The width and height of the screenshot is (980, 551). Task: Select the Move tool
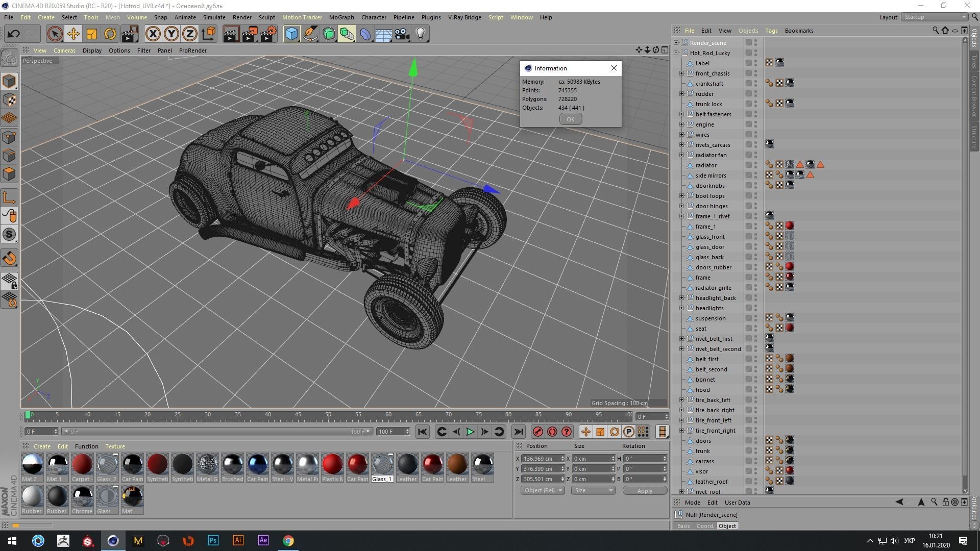[x=73, y=34]
